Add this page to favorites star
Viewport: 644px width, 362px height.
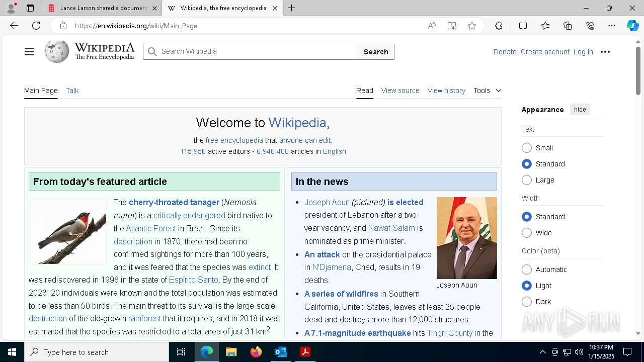[x=472, y=26]
